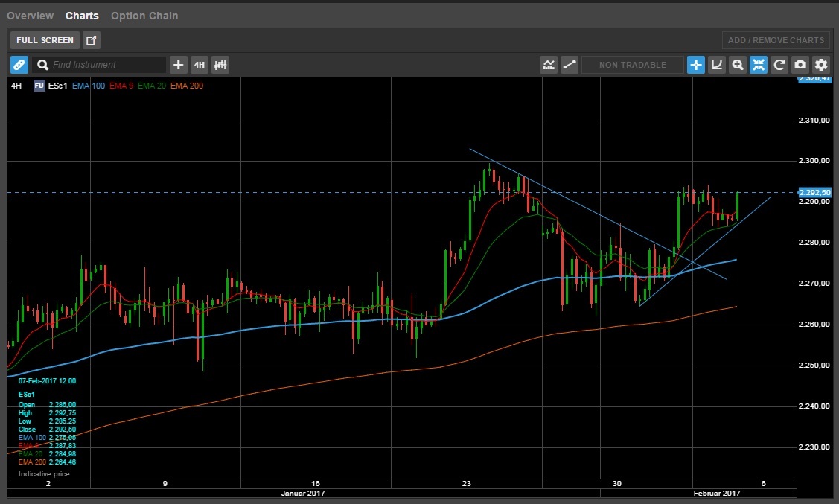Click the EMA 200 2.264,46 value
839x504 pixels.
(x=62, y=462)
